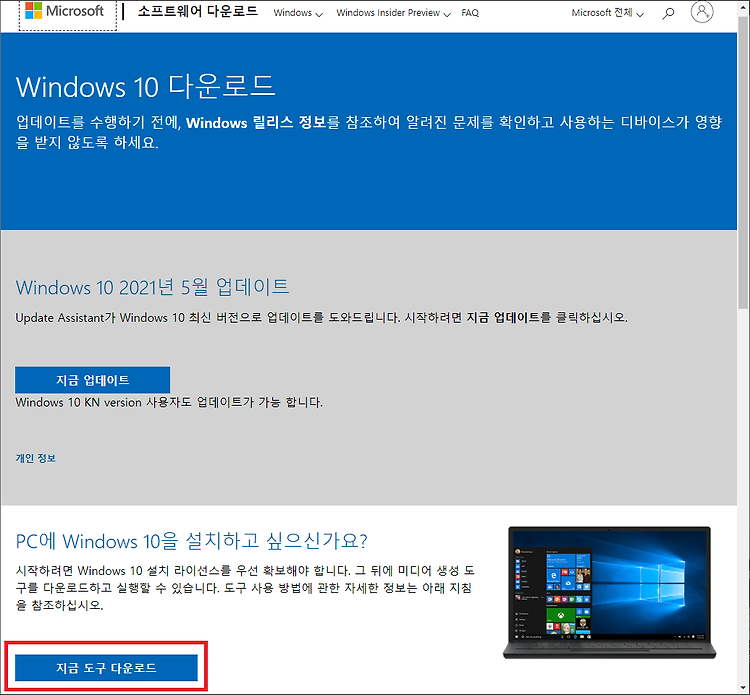Viewport: 750px width, 695px height.
Task: Expand the Windows Insider Preview dropdown
Action: (393, 13)
